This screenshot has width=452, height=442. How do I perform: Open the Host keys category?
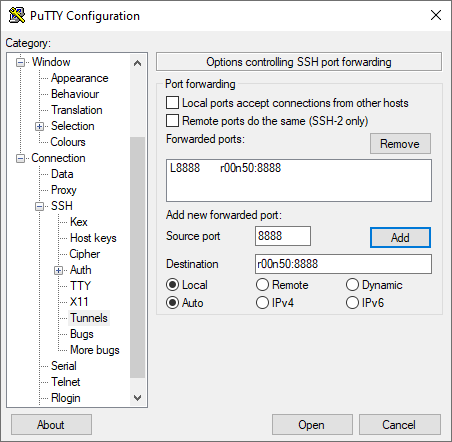coord(93,238)
